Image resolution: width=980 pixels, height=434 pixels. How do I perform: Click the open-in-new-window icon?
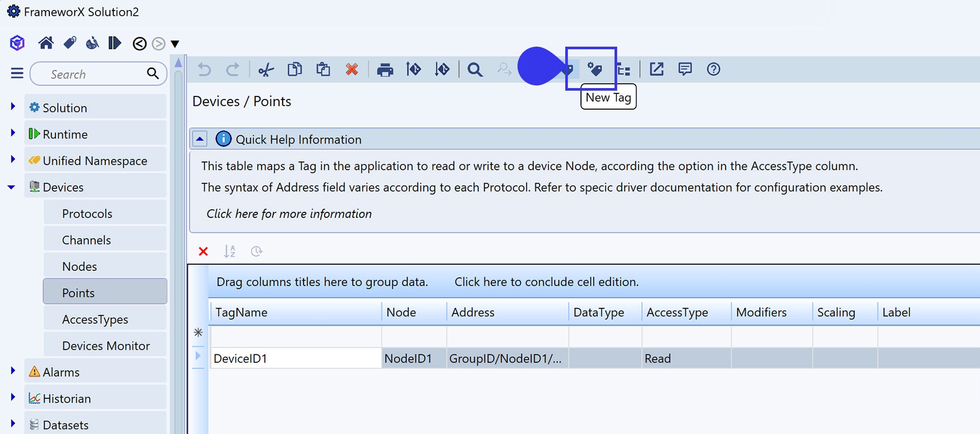[x=656, y=69]
